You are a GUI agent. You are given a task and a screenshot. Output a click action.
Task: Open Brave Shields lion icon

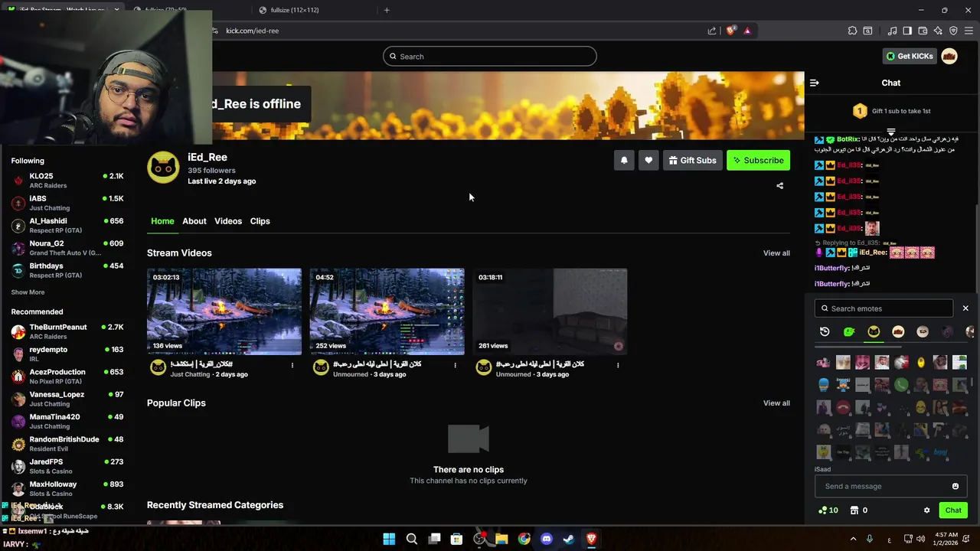pos(730,31)
